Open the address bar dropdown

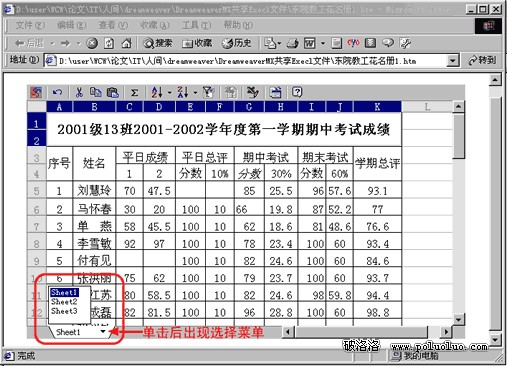pos(452,61)
